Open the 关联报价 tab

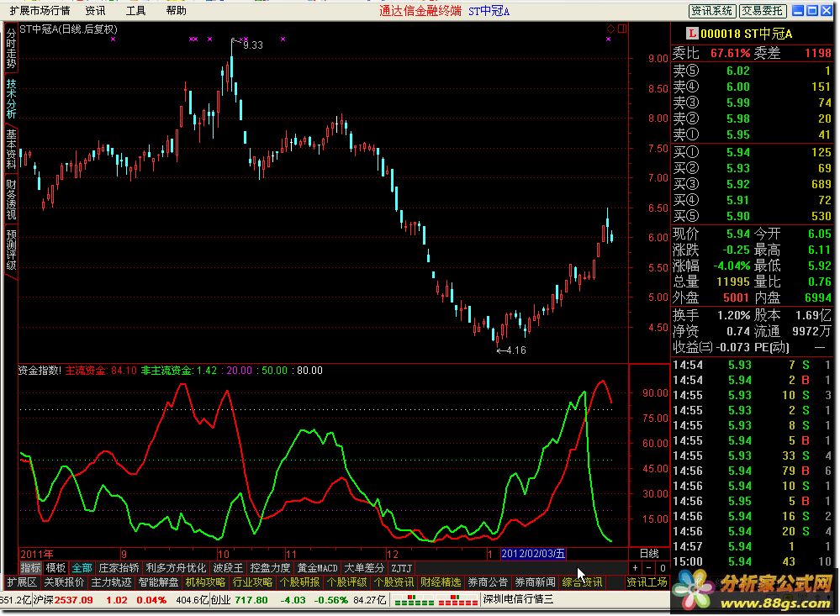point(64,582)
